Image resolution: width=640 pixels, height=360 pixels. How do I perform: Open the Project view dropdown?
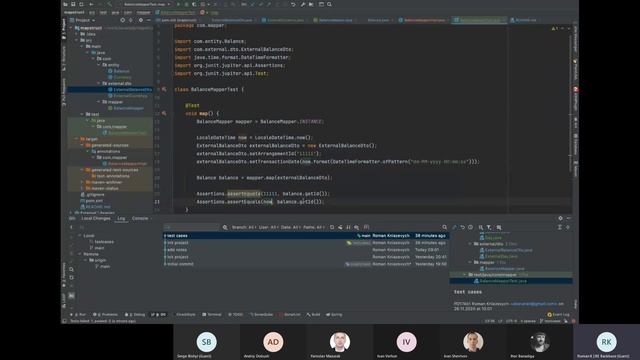[82, 20]
